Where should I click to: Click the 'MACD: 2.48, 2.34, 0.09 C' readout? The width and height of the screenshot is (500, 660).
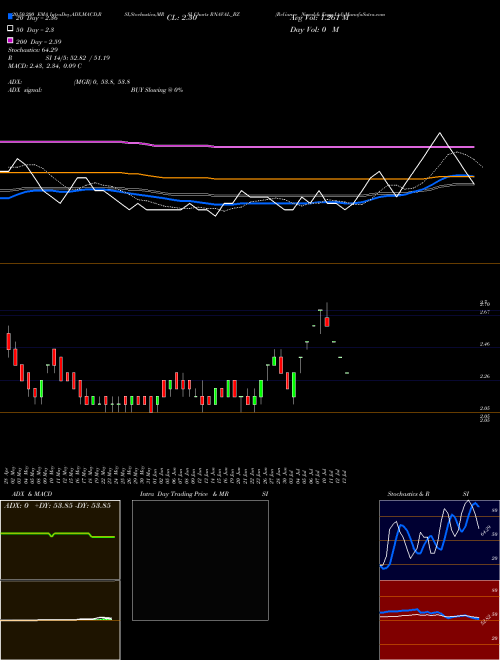45,66
